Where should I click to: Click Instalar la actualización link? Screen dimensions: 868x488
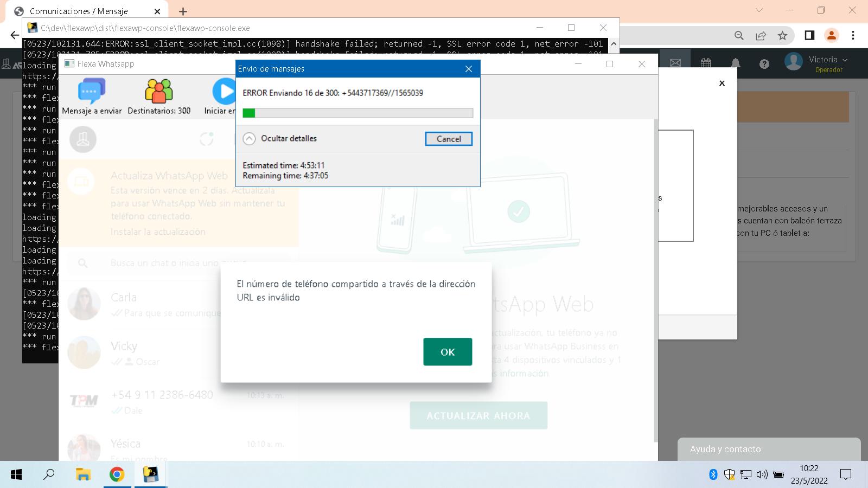pos(158,232)
